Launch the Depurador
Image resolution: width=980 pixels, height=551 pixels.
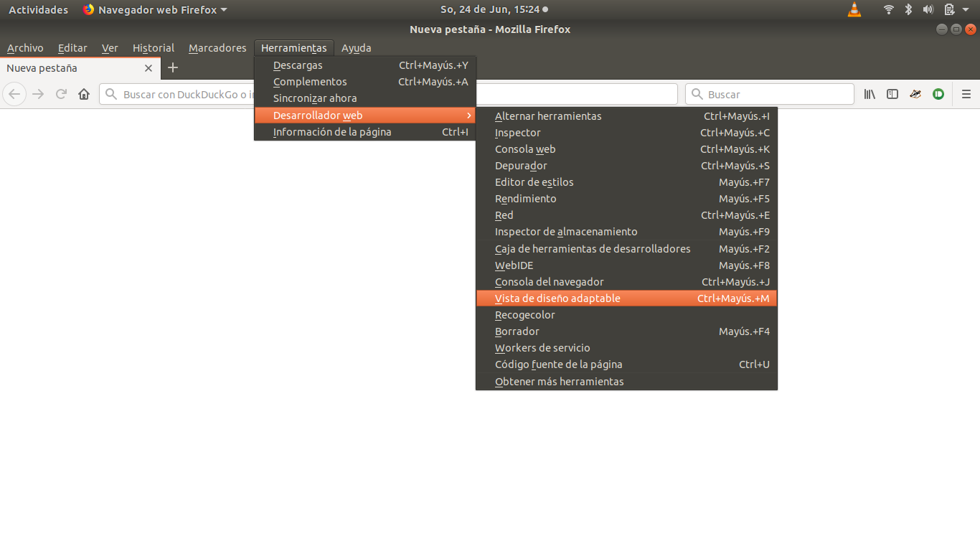click(626, 166)
